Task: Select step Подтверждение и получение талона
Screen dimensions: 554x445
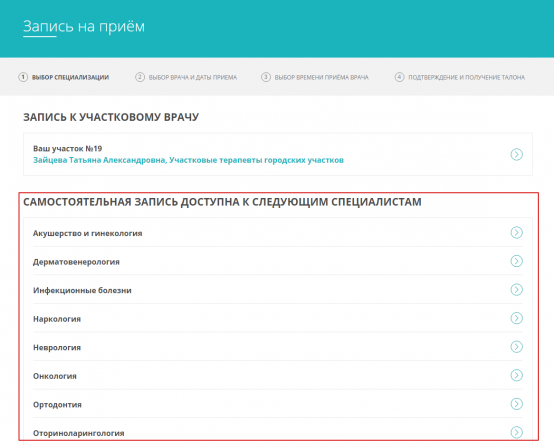Action: (x=460, y=77)
